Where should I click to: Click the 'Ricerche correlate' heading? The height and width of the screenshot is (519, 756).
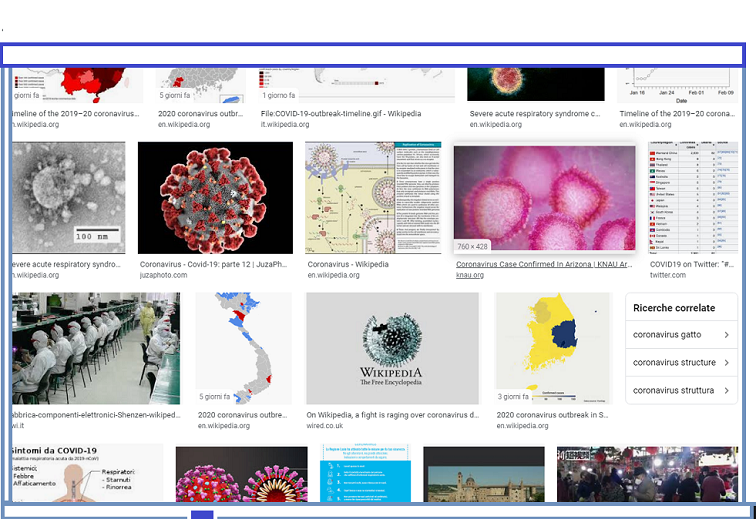pyautogui.click(x=674, y=308)
